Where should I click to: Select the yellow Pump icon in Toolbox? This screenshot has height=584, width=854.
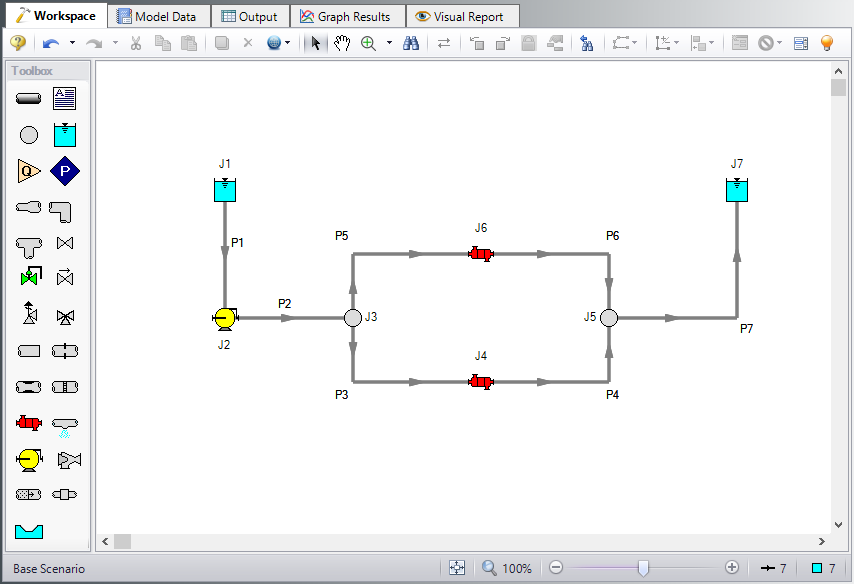pyautogui.click(x=29, y=460)
